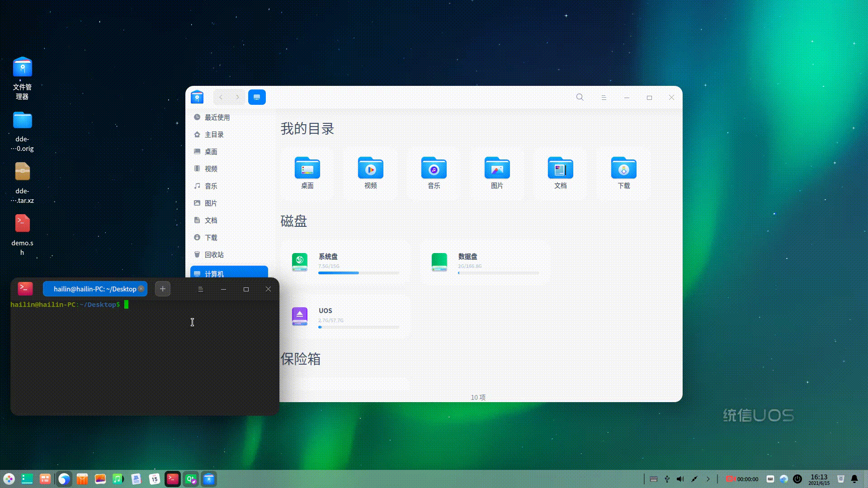Open 最近使用 in file manager sidebar
This screenshot has height=488, width=868.
(x=229, y=117)
